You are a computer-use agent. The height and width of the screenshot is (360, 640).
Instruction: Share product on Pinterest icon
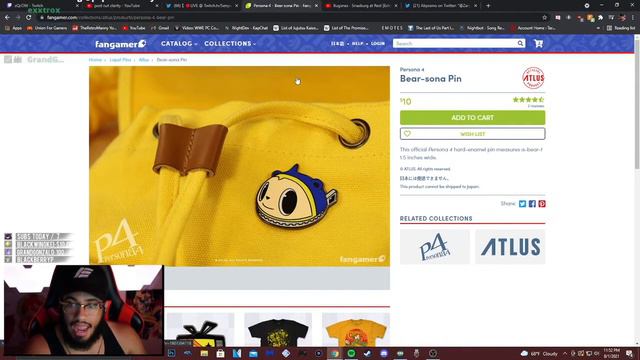(542, 204)
